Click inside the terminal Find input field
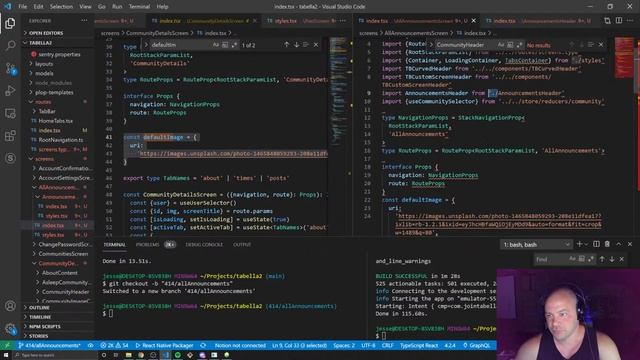Image resolution: width=640 pixels, height=360 pixels. pos(551,259)
